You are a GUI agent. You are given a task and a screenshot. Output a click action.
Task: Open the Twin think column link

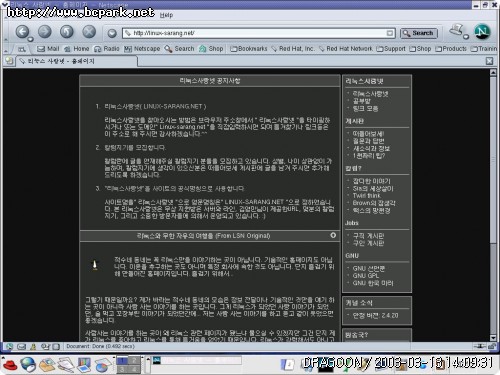tap(366, 196)
